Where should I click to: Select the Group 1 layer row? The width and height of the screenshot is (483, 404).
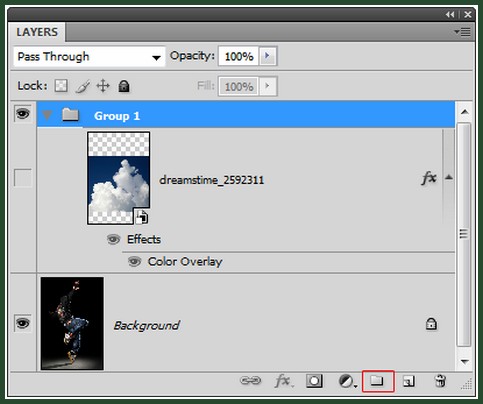coord(246,115)
